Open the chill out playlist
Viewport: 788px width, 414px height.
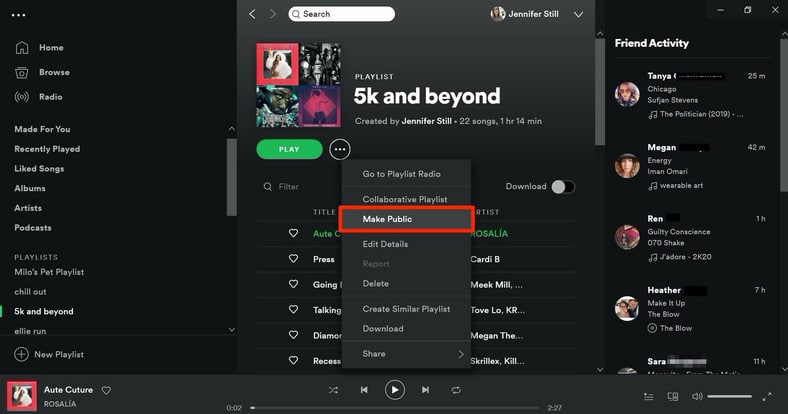(30, 292)
